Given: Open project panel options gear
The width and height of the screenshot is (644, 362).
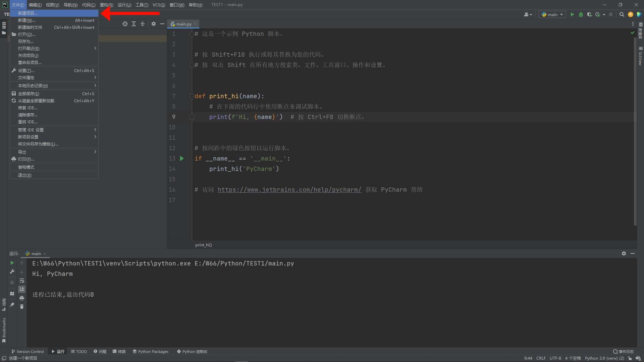Looking at the screenshot, I should pos(154,24).
